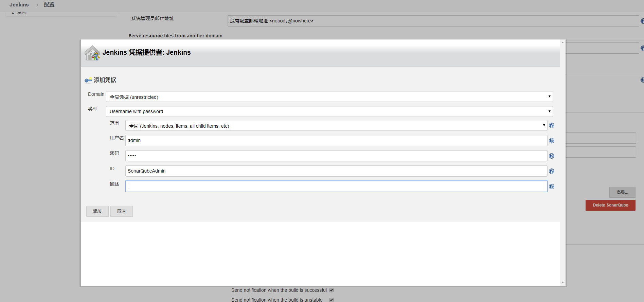Click the 高级... advanced button
This screenshot has height=302, width=644.
(622, 192)
